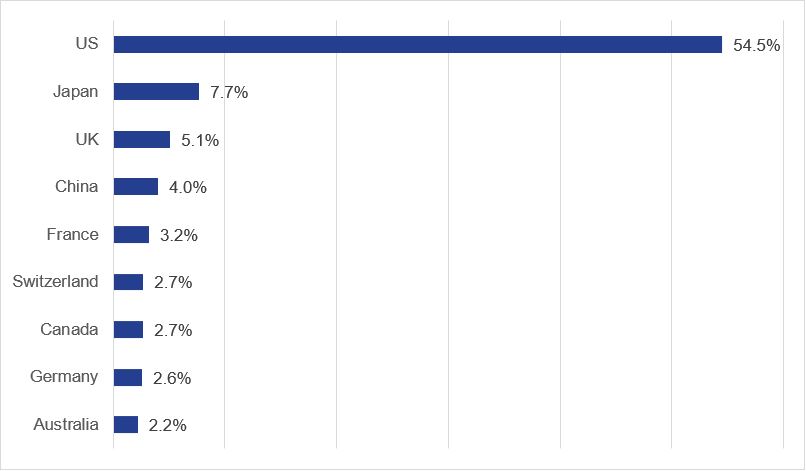This screenshot has width=806, height=471.
Task: Select the Switzerland bar
Action: pos(128,282)
